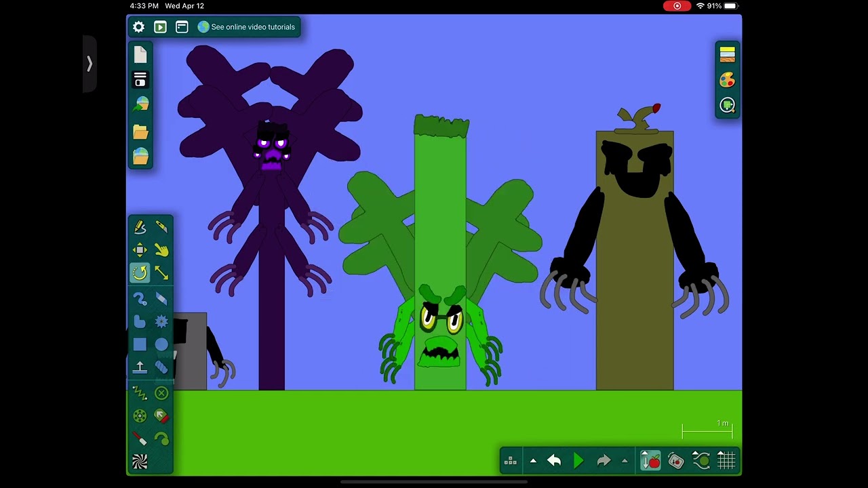Screen dimensions: 868x488
Task: Select the Scale tool
Action: pos(161,272)
